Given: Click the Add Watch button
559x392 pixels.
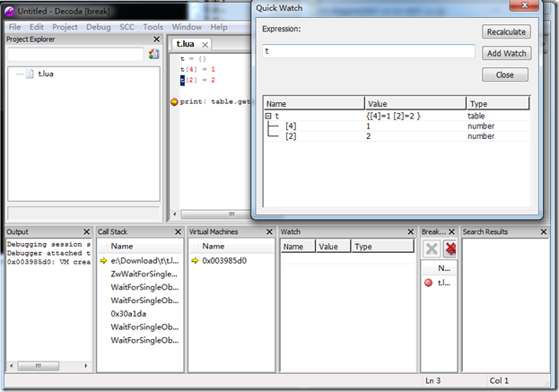Looking at the screenshot, I should [507, 54].
